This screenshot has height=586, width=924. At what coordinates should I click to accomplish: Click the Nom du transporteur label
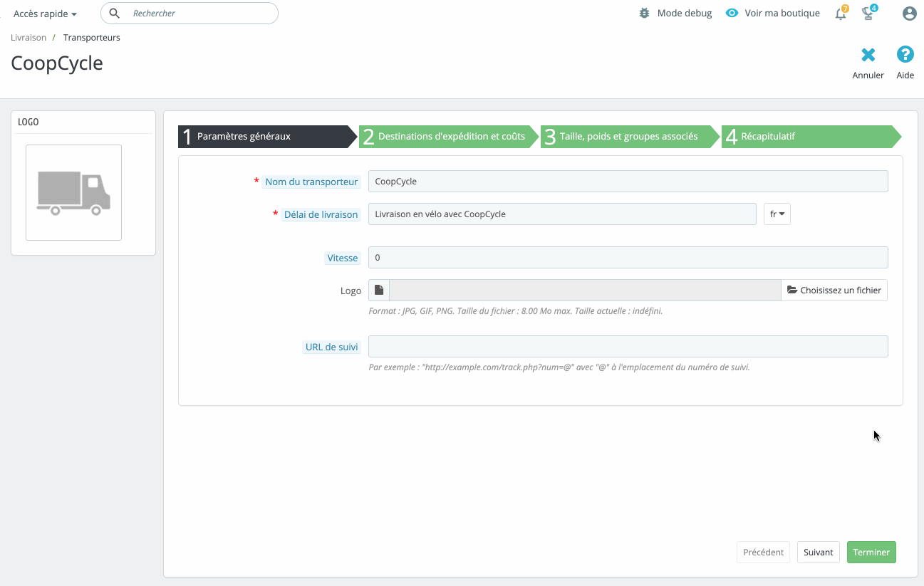click(x=311, y=182)
